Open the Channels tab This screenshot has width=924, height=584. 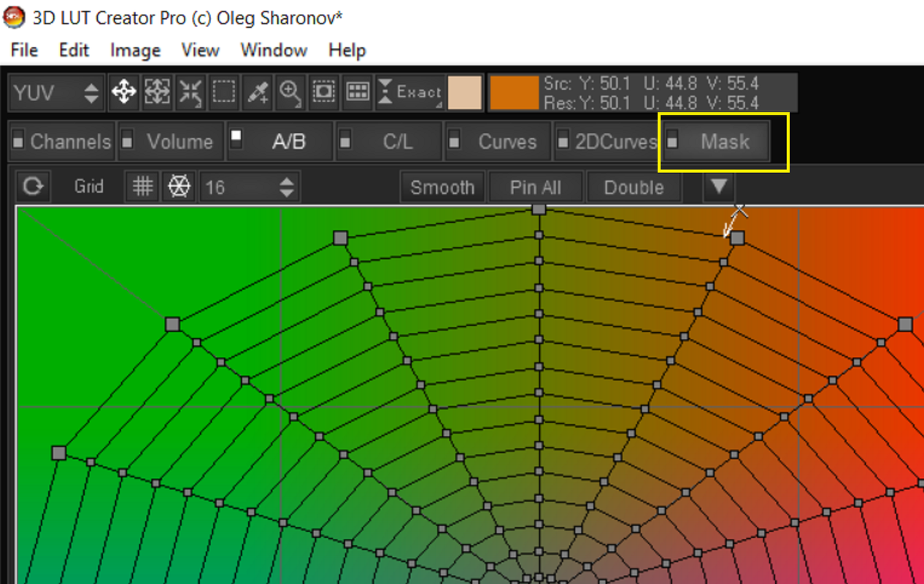[61, 142]
